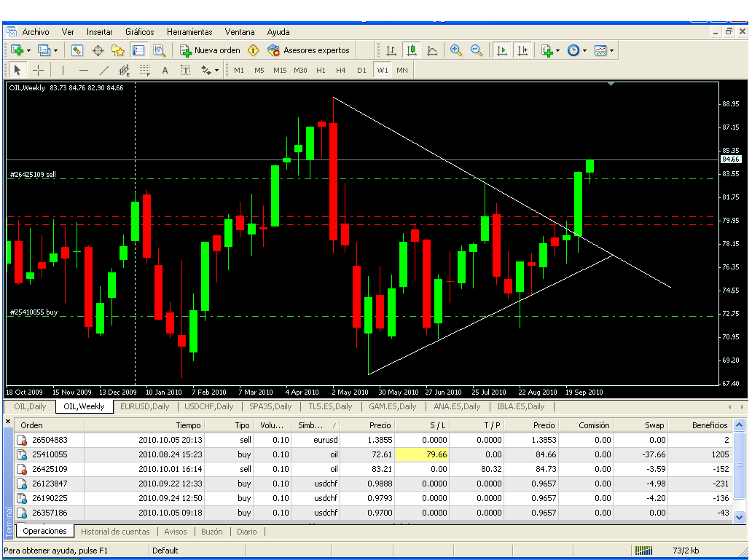752x560 pixels.
Task: Zoom in on the chart
Action: click(456, 50)
